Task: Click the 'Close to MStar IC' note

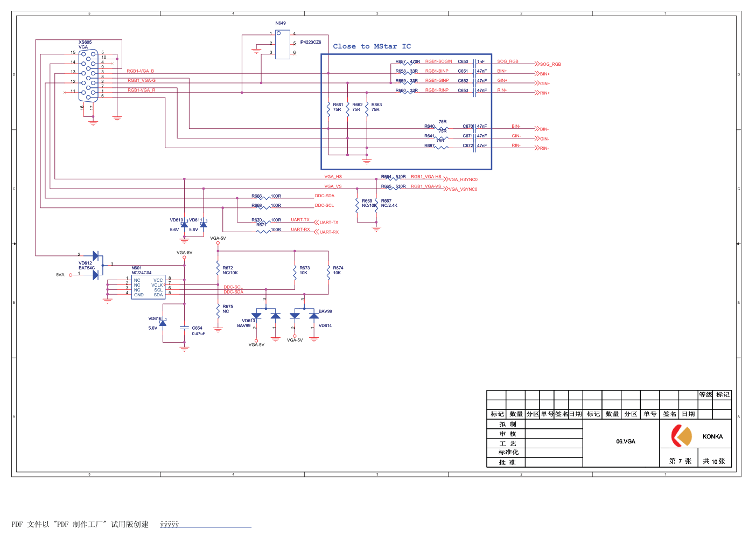Action: [x=372, y=46]
